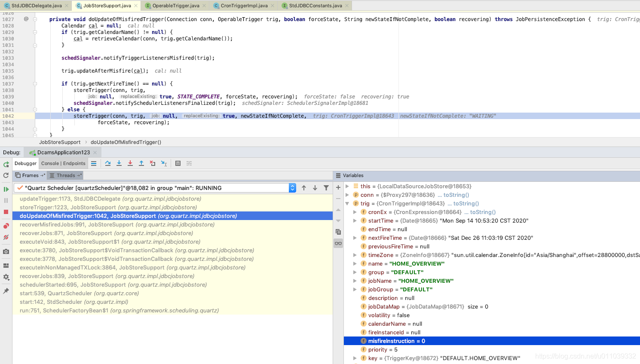
Task: Expand the key TriggerKey node
Action: 355,358
